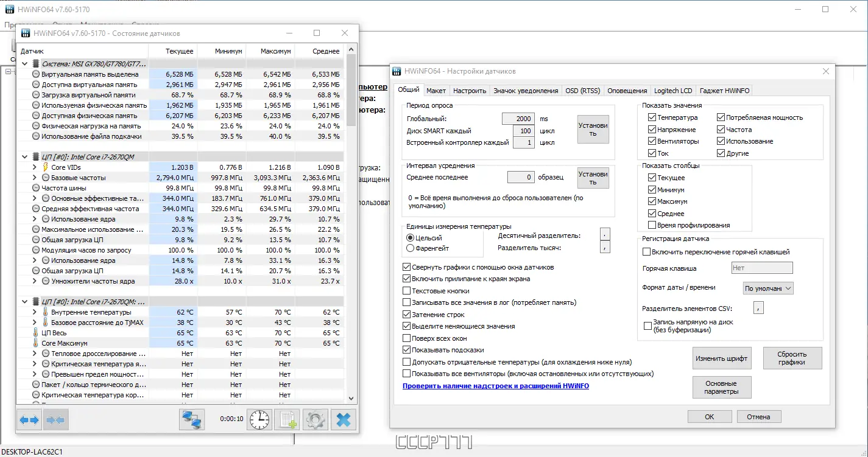Click the Горячая клавиша input field
This screenshot has width=868, height=457.
pyautogui.click(x=762, y=268)
